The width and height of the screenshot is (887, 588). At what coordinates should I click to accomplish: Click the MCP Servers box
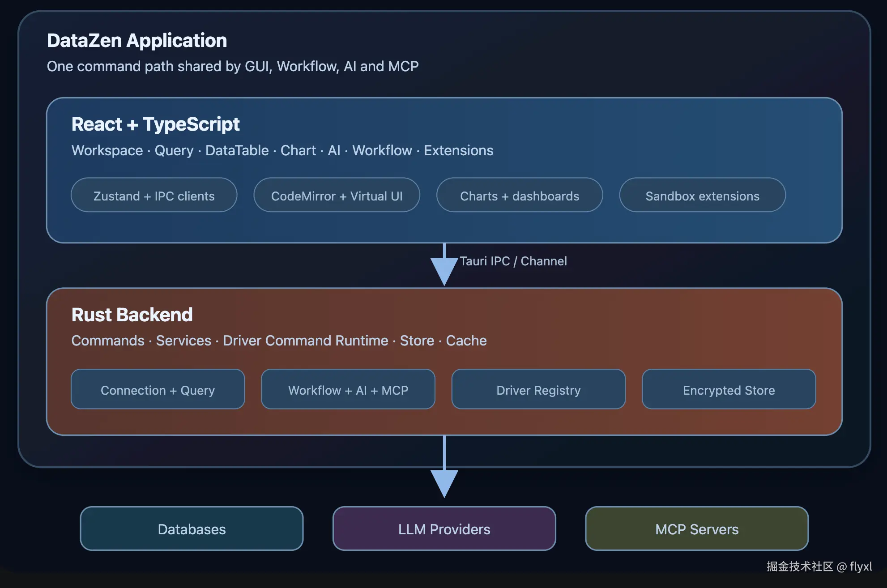click(x=697, y=528)
